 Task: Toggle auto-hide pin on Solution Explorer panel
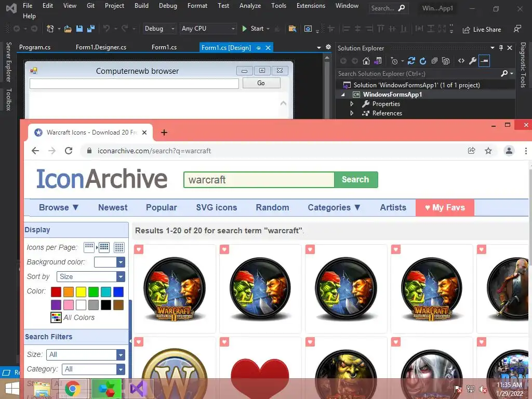pyautogui.click(x=501, y=48)
